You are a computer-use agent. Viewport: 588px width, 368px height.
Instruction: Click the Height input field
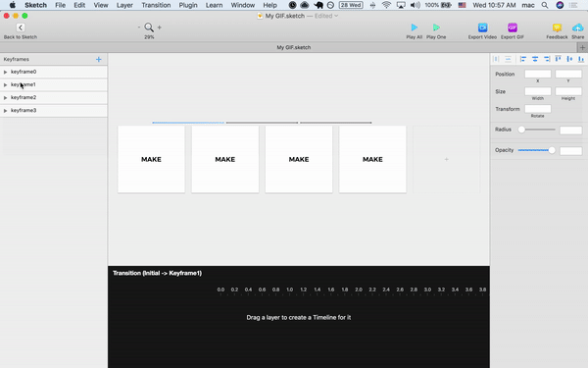coord(568,91)
